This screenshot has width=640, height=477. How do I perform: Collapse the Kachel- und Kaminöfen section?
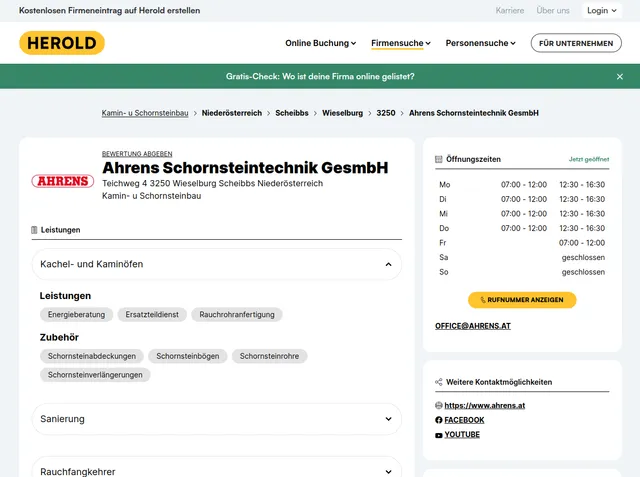click(x=217, y=264)
